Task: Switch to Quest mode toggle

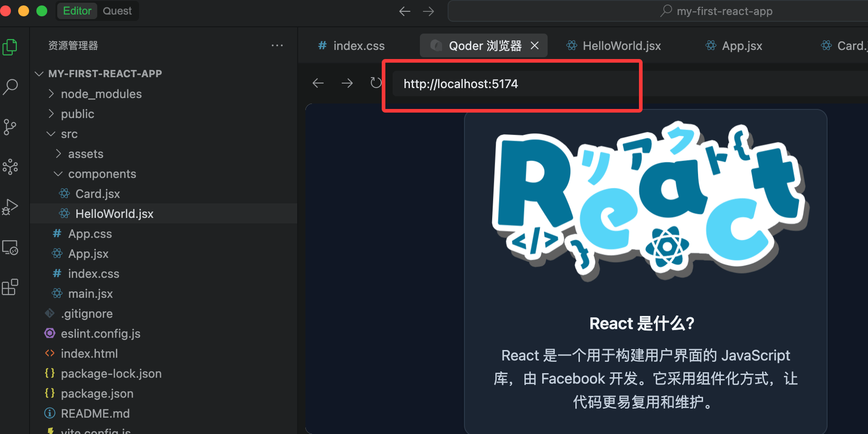Action: pos(117,11)
